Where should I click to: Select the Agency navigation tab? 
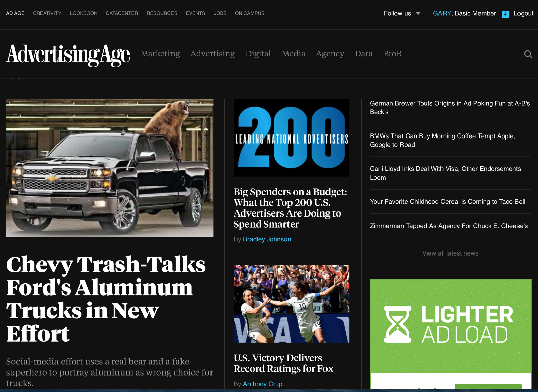(330, 54)
